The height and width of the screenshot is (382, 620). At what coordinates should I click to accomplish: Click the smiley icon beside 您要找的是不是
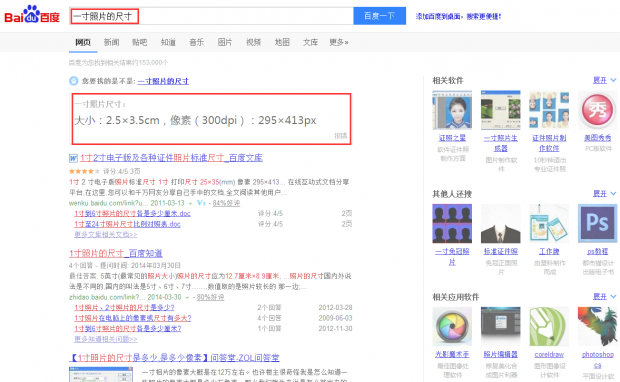coord(74,81)
